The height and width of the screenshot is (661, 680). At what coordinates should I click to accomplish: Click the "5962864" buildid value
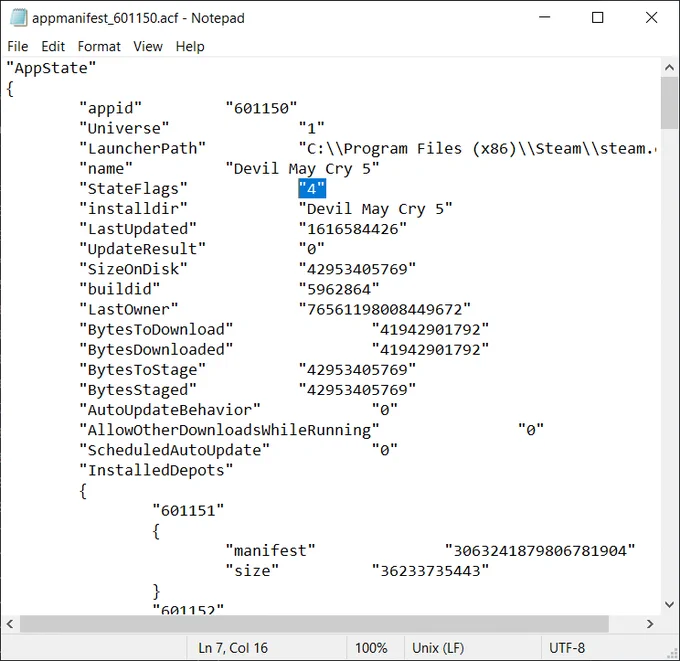coord(339,289)
